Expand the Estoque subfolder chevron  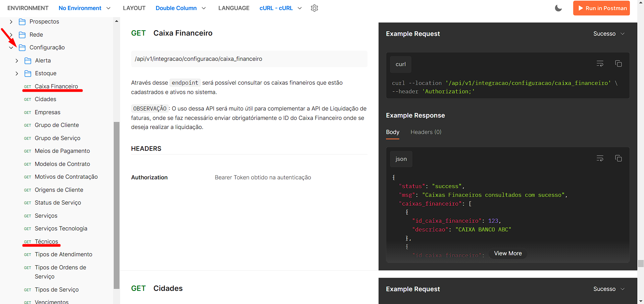(x=17, y=74)
